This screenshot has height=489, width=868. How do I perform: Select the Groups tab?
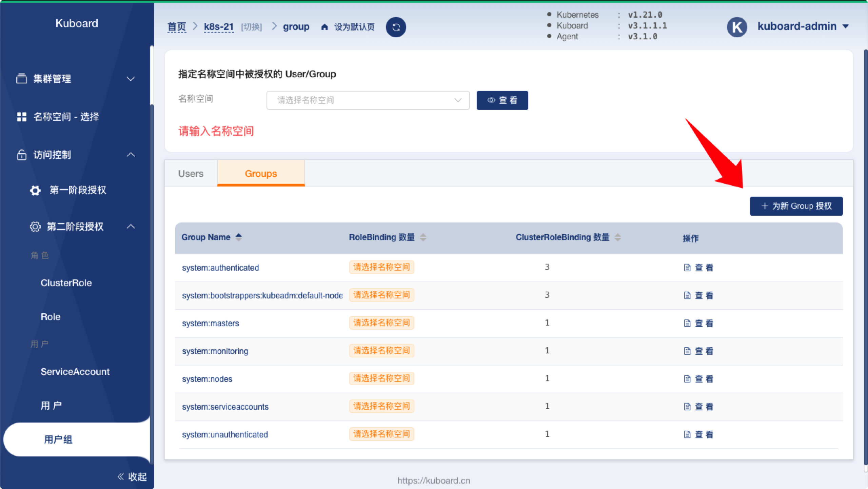click(261, 174)
